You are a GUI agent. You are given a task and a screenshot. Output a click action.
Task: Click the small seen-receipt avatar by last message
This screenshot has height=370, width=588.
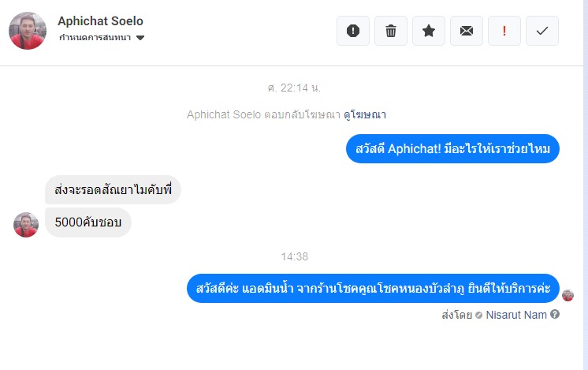(568, 295)
